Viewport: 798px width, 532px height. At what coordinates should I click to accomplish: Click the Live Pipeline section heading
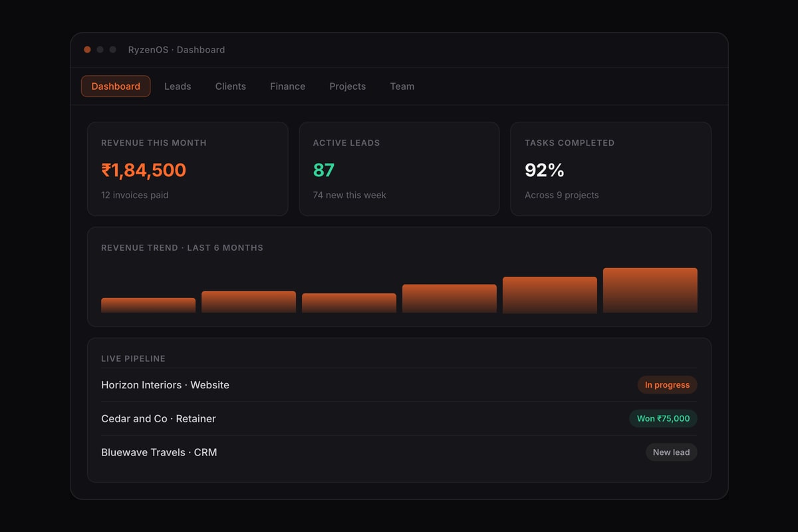(x=133, y=358)
